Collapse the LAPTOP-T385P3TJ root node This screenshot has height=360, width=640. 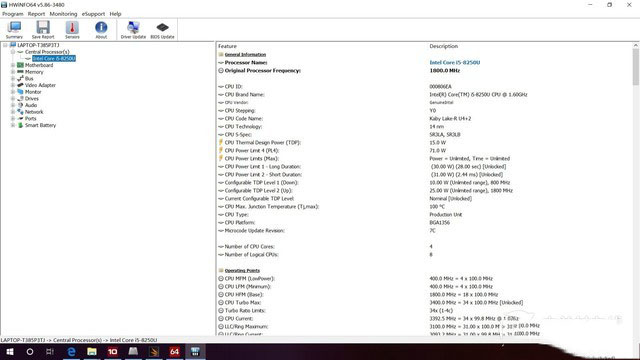pos(5,45)
